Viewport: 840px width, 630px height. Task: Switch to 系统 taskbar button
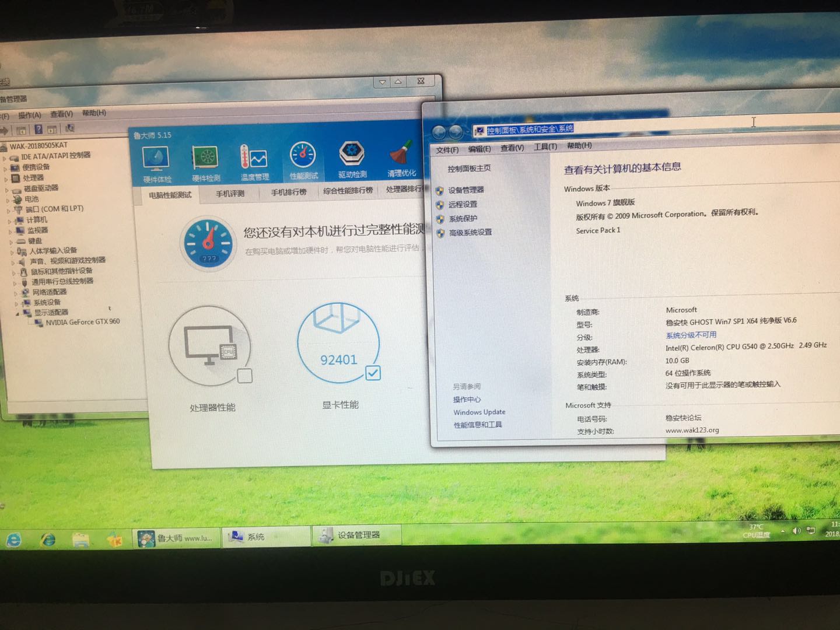[x=266, y=536]
